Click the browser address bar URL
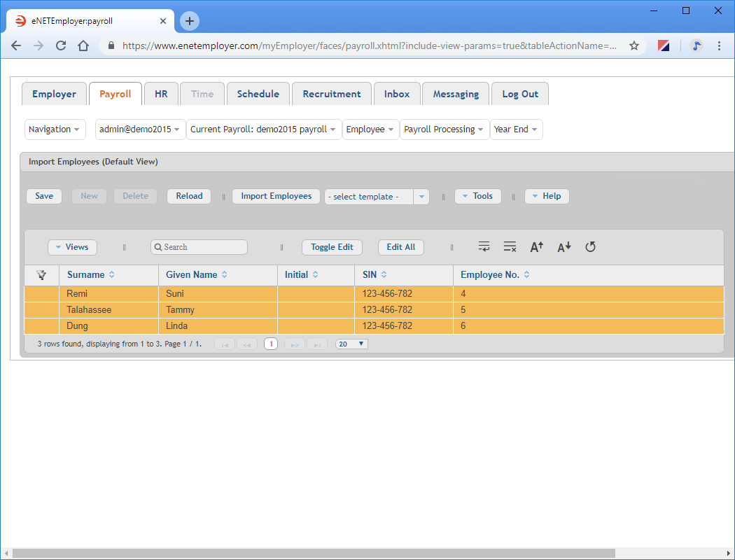Viewport: 735px width, 560px height. click(370, 45)
